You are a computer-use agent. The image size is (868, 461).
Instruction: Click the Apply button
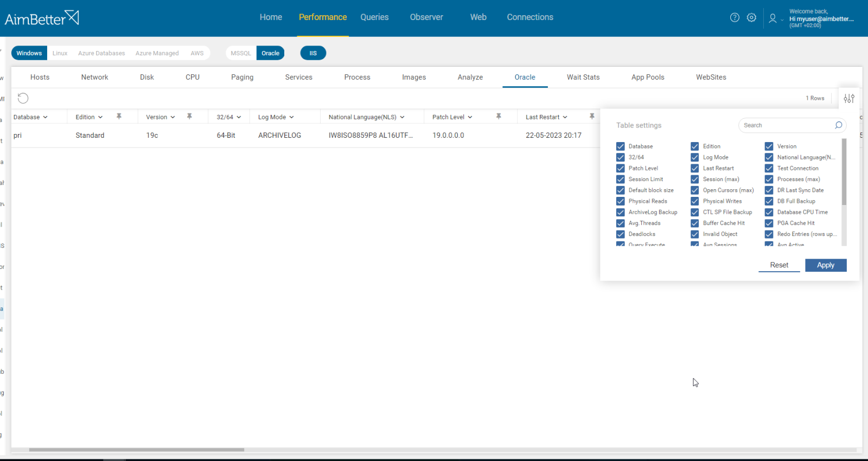click(826, 265)
